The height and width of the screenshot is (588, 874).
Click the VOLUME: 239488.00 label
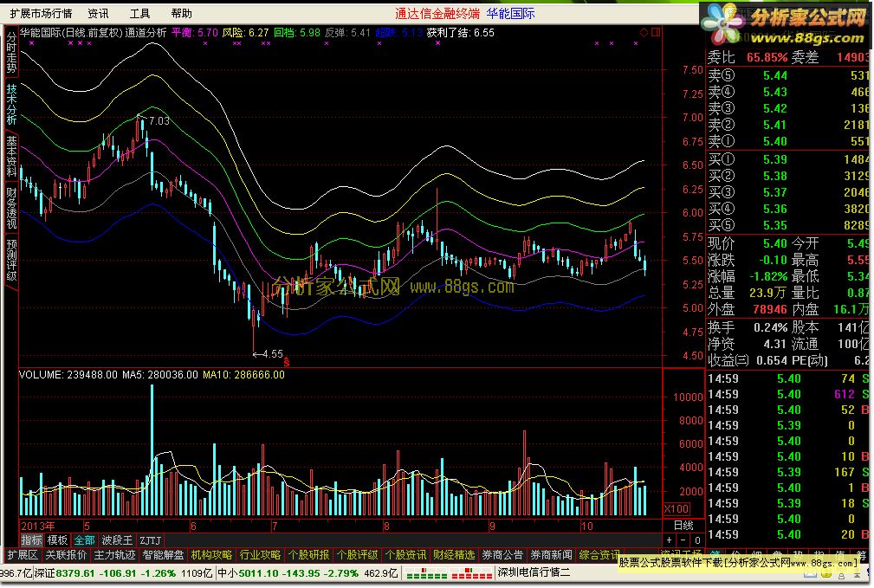(x=68, y=375)
